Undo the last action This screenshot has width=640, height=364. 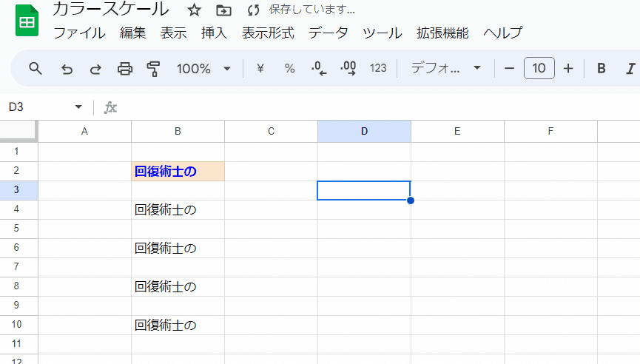[67, 69]
